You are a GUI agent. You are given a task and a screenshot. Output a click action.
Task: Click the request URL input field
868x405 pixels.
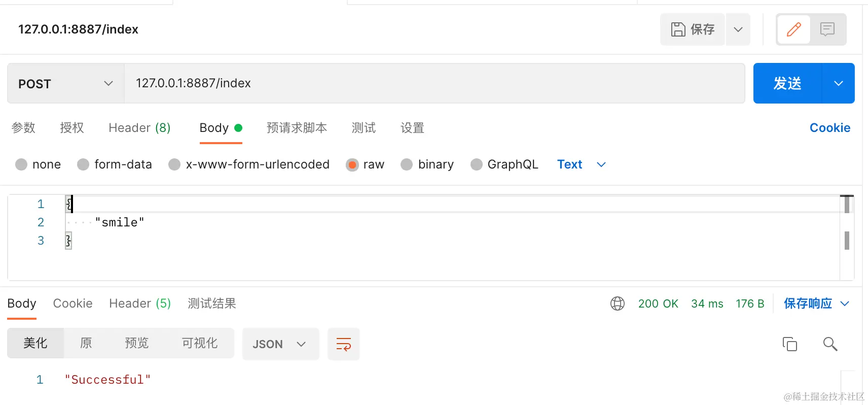pyautogui.click(x=434, y=83)
